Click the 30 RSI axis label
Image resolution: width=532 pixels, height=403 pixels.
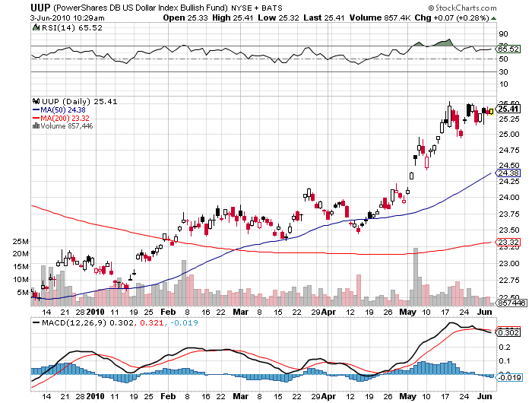tap(503, 71)
